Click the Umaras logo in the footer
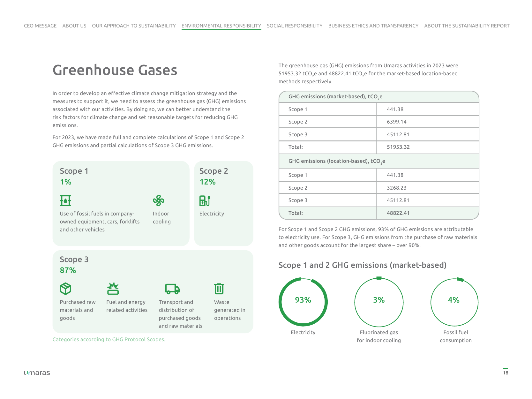The height and width of the screenshot is (399, 532). coord(37,373)
